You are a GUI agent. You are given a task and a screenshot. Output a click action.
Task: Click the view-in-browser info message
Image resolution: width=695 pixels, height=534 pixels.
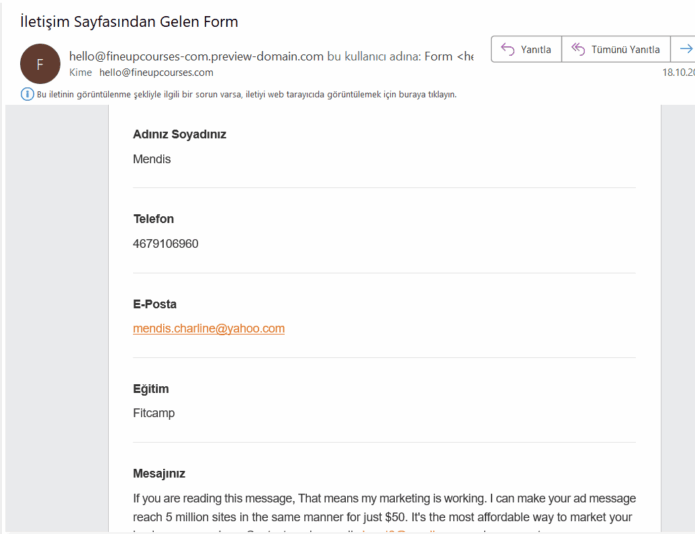click(246, 94)
